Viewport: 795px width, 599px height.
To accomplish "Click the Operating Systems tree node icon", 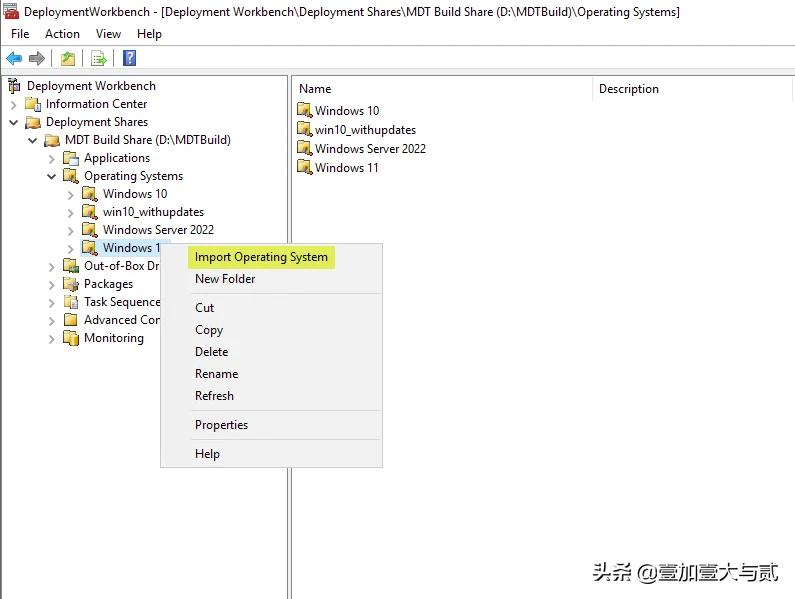I will [x=71, y=176].
